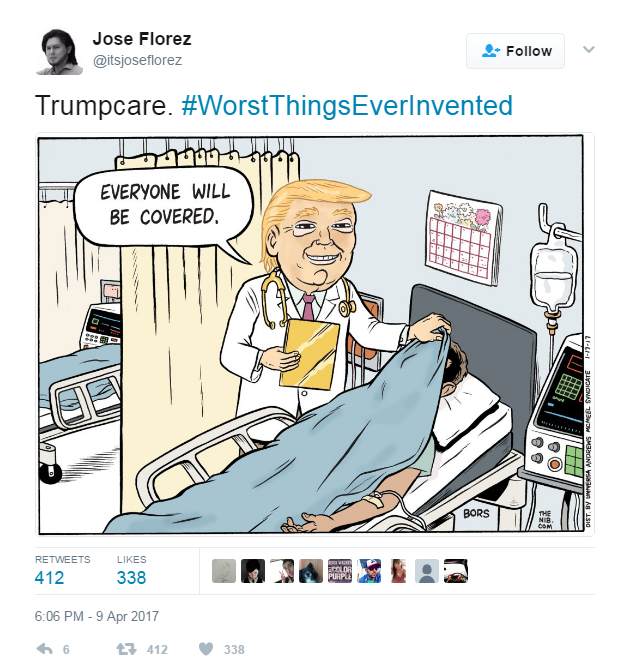Click the retweet icon under the tweet

pos(126,649)
